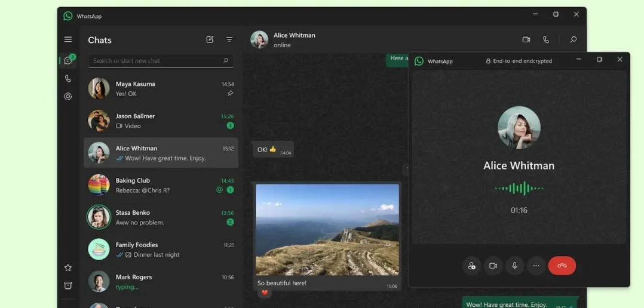Open the mountain landscape photo
This screenshot has width=644, height=308.
327,229
